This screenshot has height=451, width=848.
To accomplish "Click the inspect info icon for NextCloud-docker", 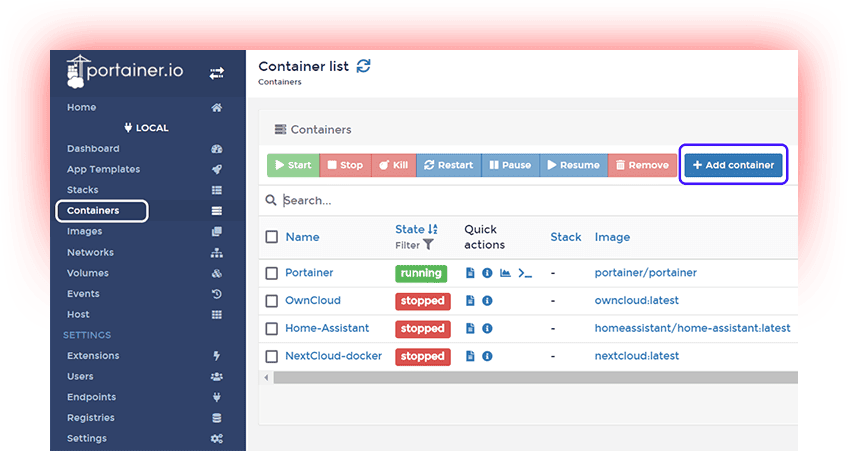I will (x=487, y=356).
